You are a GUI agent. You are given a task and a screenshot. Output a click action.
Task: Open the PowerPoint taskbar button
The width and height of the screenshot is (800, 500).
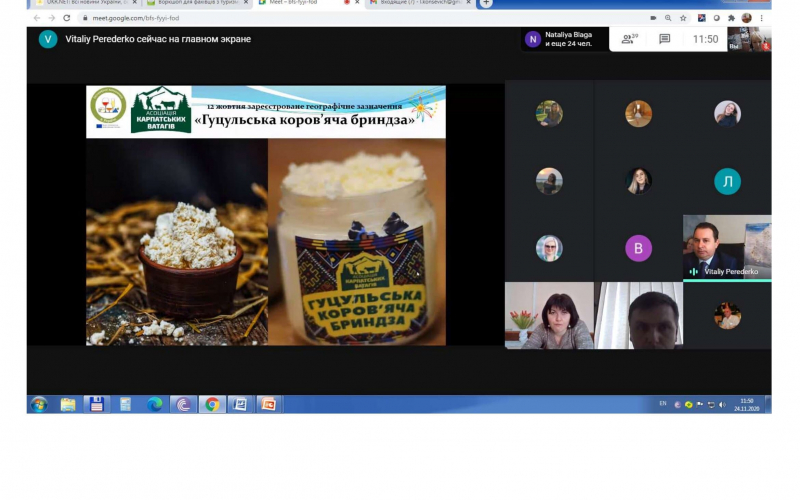[x=268, y=405]
